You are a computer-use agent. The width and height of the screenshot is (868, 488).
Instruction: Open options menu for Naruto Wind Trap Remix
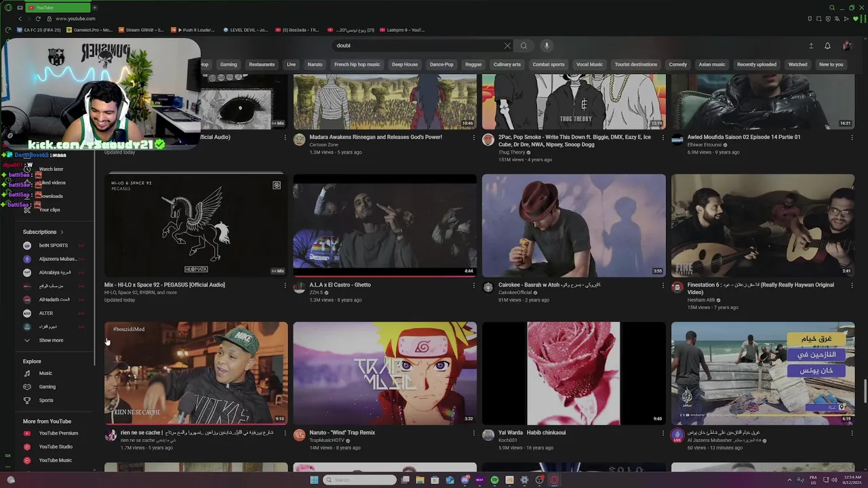coord(473,432)
